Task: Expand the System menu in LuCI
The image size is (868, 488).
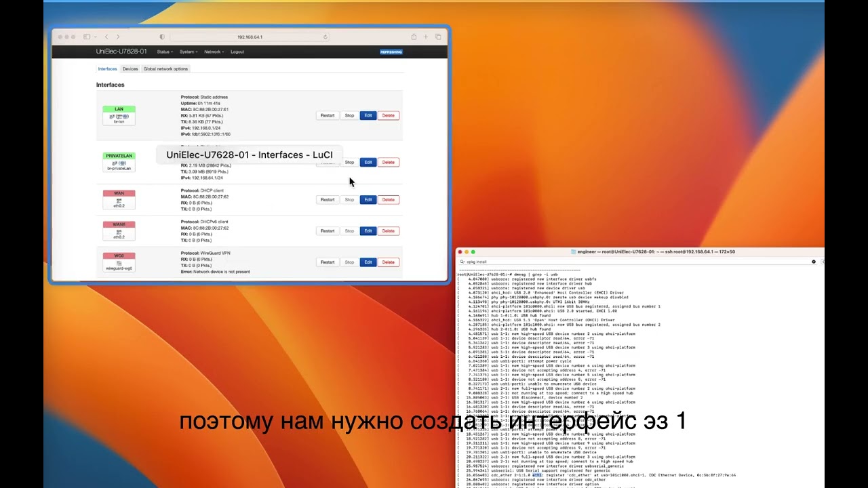Action: tap(188, 52)
